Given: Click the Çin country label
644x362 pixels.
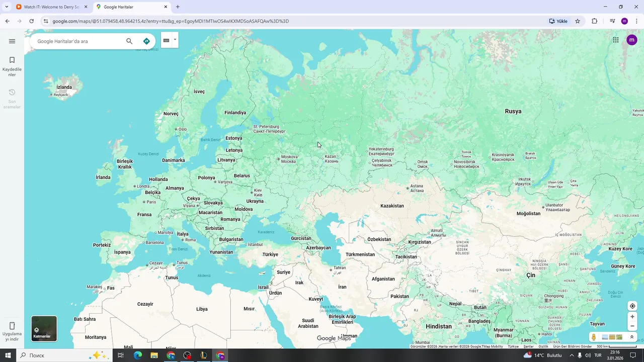Looking at the screenshot, I should pyautogui.click(x=531, y=276).
